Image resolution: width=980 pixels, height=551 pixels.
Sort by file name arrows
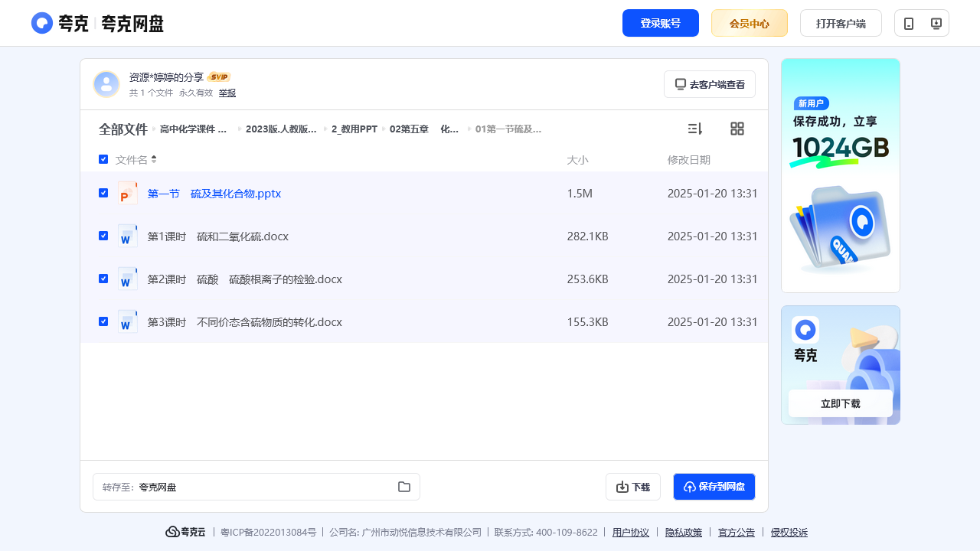coord(154,159)
